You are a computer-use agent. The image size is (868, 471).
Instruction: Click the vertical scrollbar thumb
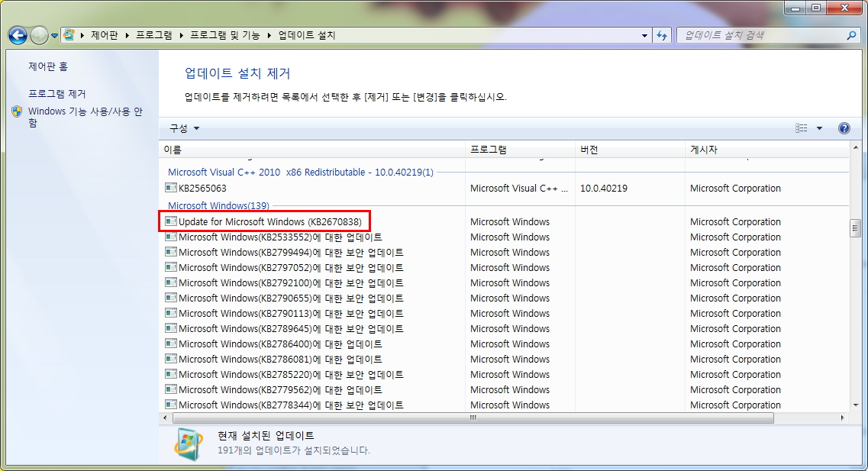coord(855,227)
